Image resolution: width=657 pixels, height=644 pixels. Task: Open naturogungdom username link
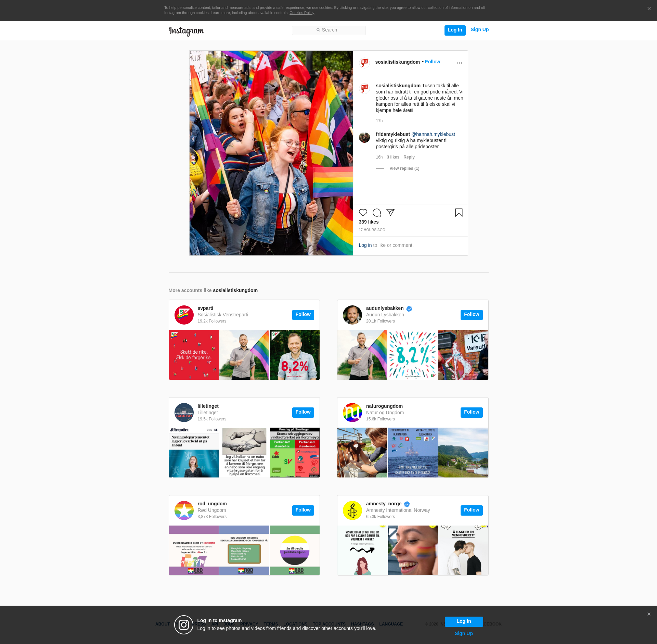point(384,406)
